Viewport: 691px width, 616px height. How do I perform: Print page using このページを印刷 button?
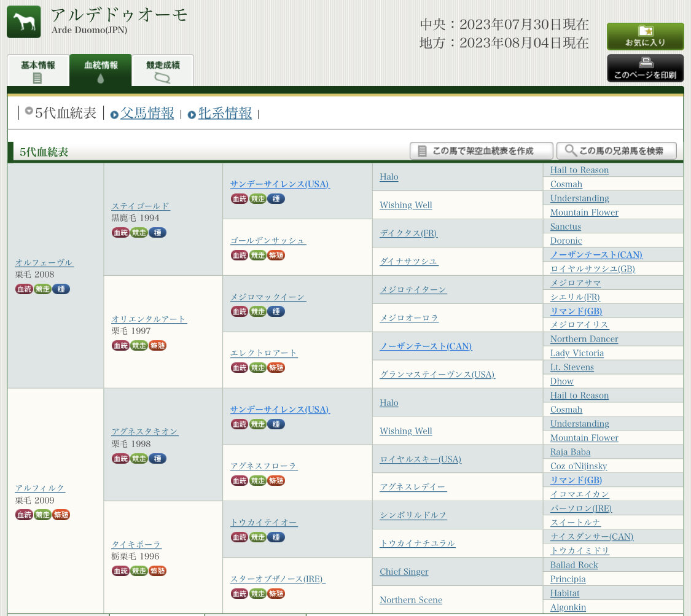click(x=645, y=68)
